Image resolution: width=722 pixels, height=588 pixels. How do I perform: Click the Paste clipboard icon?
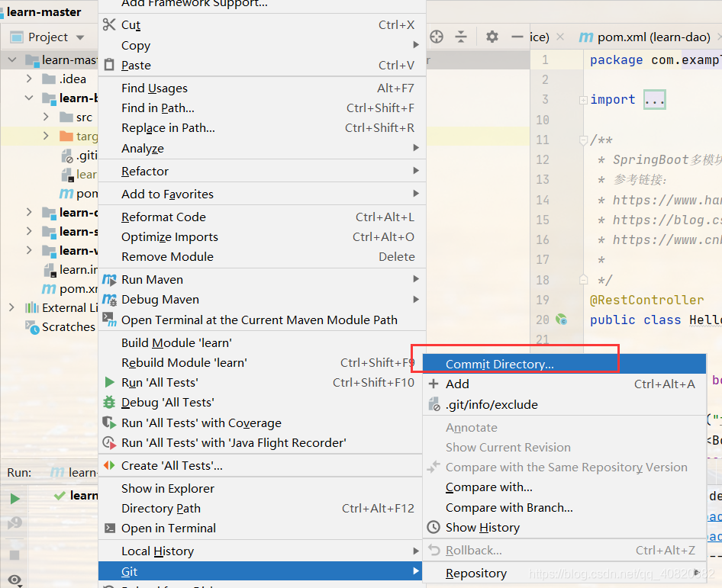tap(109, 65)
